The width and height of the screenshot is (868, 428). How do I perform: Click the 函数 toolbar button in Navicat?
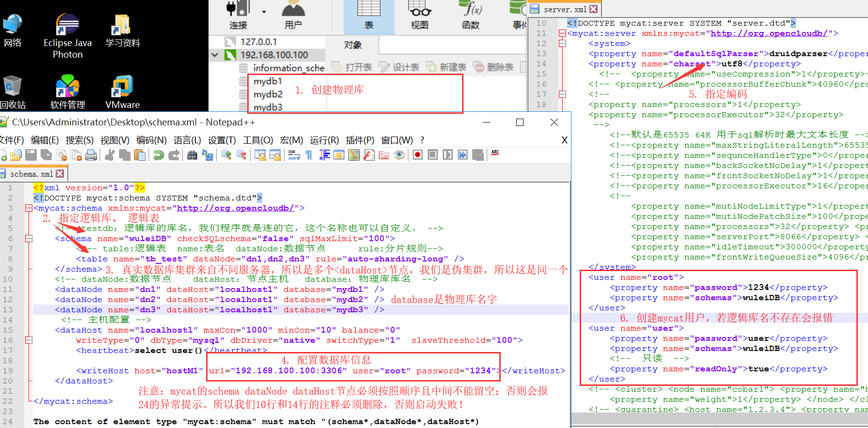point(471,15)
